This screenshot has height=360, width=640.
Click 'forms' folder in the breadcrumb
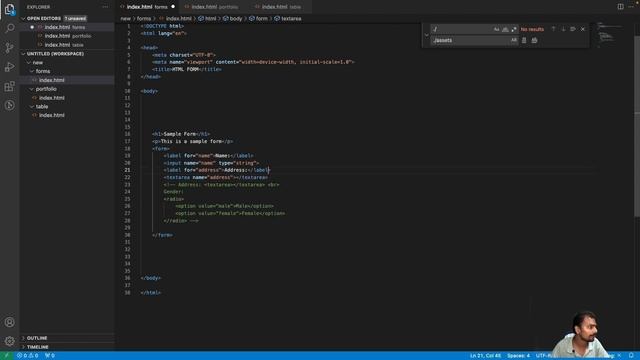pyautogui.click(x=144, y=18)
